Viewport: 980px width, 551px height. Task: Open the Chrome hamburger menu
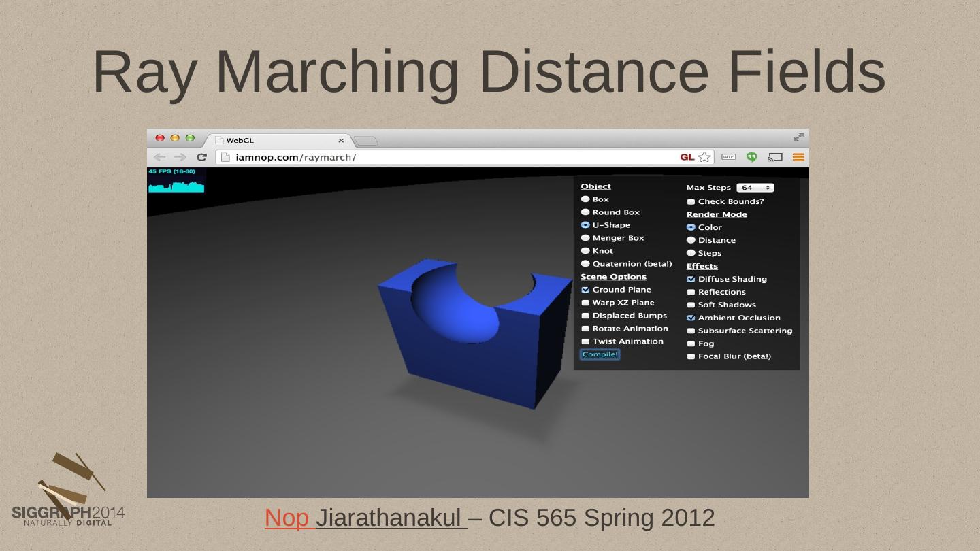click(x=798, y=157)
